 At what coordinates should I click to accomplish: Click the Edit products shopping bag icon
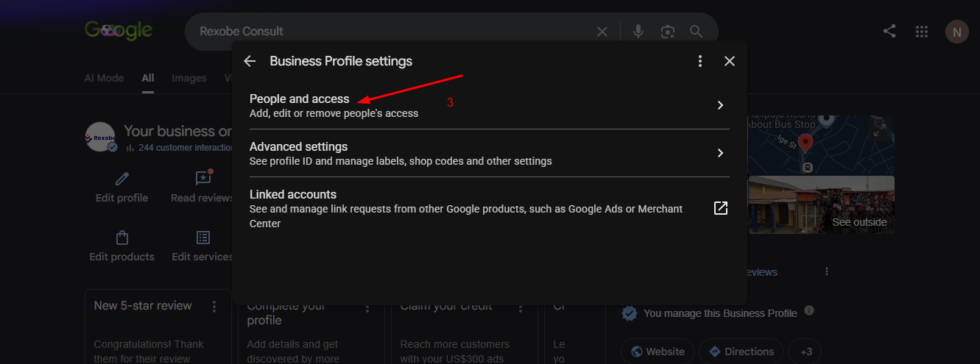tap(122, 238)
